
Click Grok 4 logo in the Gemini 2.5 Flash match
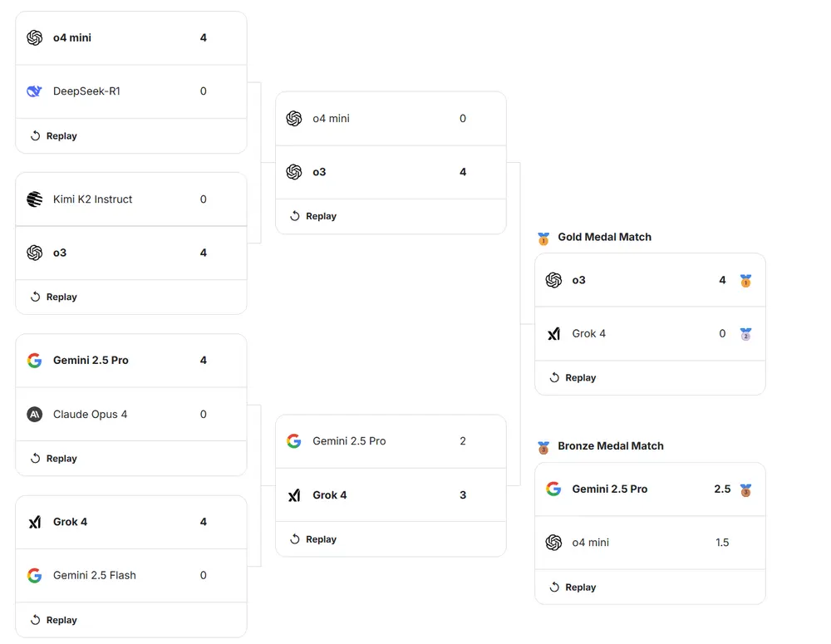pos(34,522)
